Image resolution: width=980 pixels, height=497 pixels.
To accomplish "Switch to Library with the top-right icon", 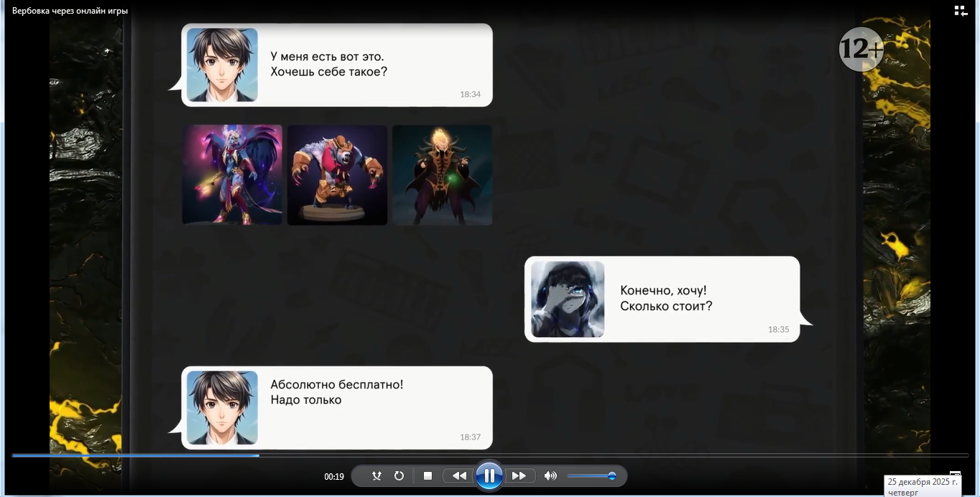I will pos(961,11).
